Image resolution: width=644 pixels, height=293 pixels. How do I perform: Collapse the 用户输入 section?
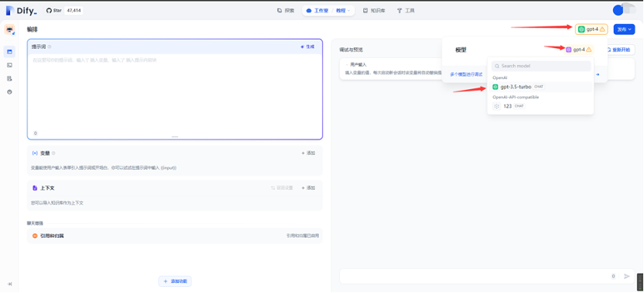[355, 64]
